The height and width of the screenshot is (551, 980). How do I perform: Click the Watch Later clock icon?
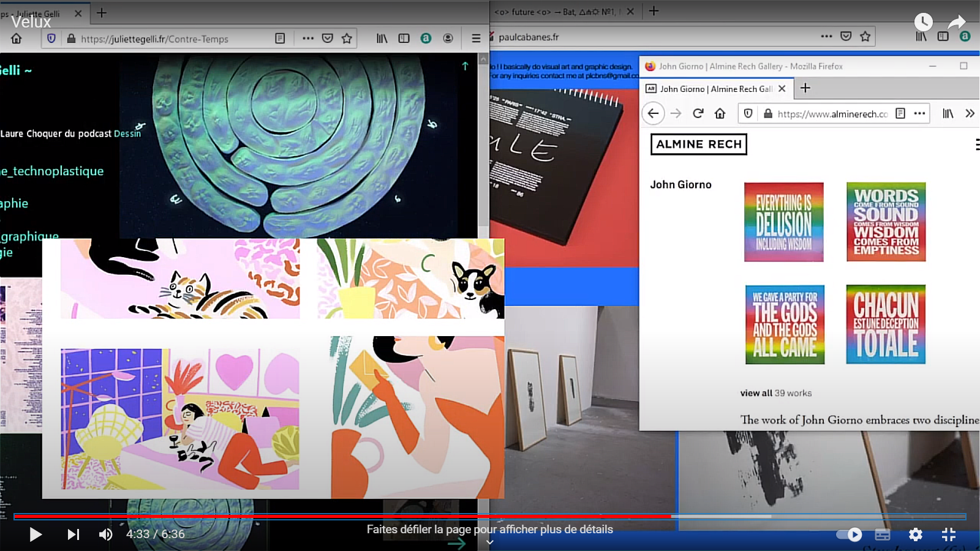(923, 22)
